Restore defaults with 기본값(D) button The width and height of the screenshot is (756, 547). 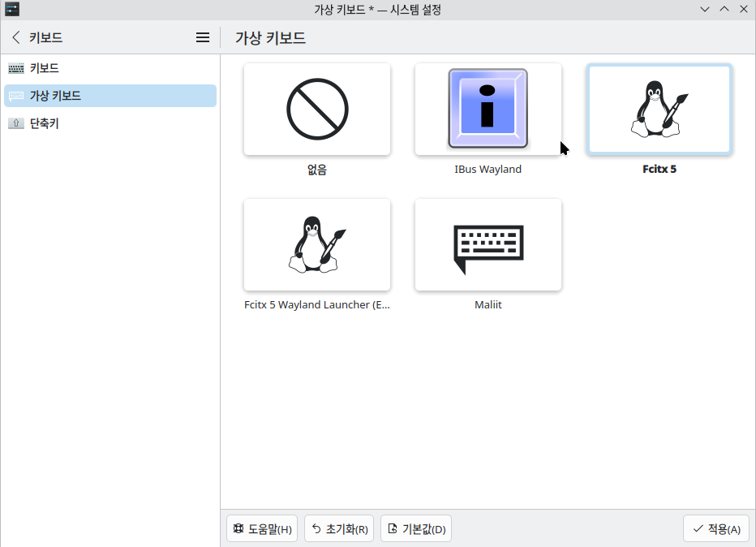[x=416, y=528]
